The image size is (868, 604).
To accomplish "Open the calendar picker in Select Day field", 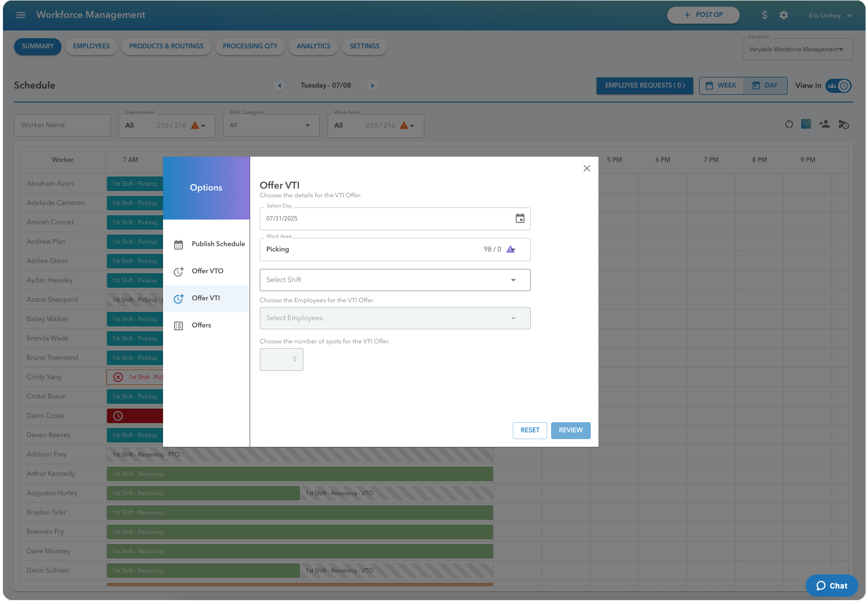I will (520, 219).
